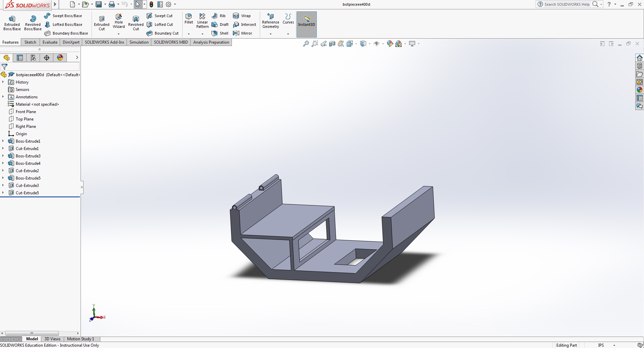Click Zoom to Area icon
644x348 pixels.
click(315, 44)
